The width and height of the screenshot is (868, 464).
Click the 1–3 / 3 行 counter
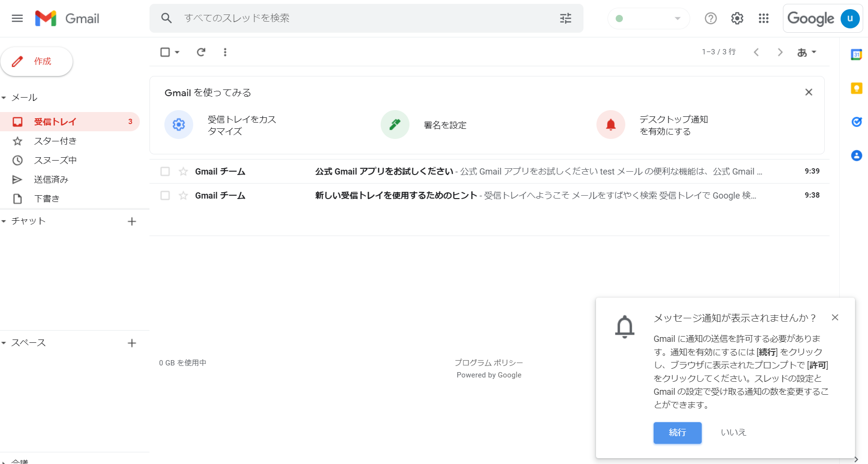tap(719, 52)
